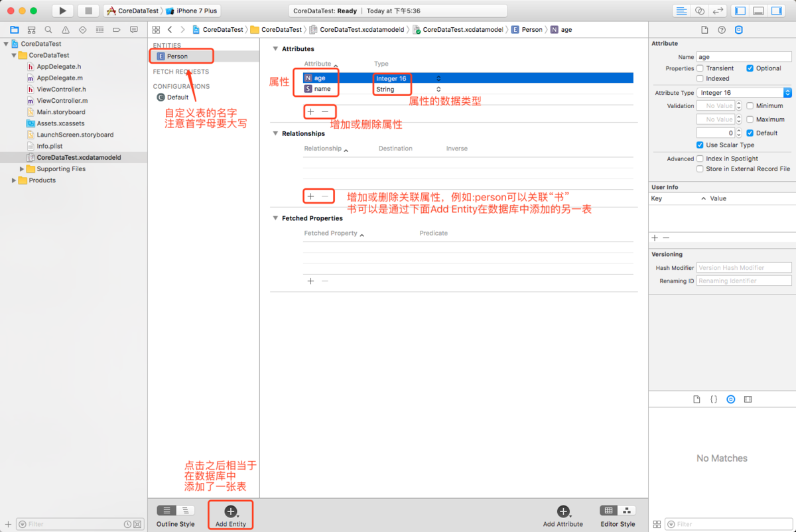796x532 pixels.
Task: Show the File inspector
Action: [704, 30]
